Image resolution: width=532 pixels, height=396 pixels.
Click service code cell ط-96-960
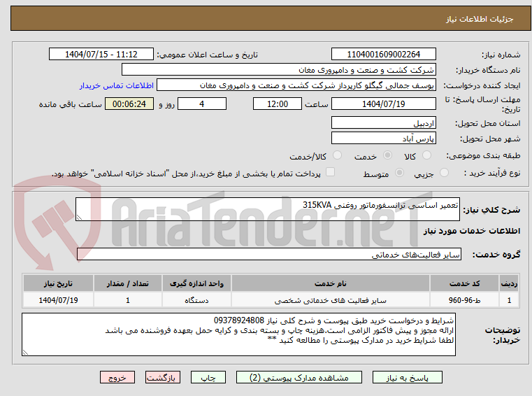pos(464,300)
